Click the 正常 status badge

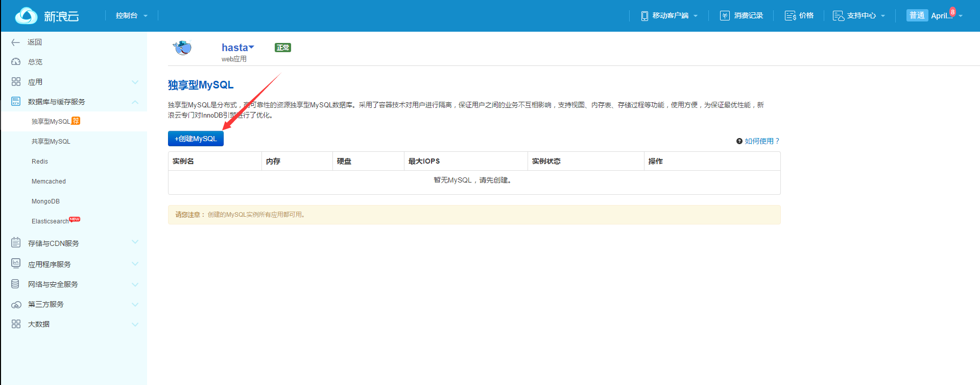pyautogui.click(x=283, y=48)
